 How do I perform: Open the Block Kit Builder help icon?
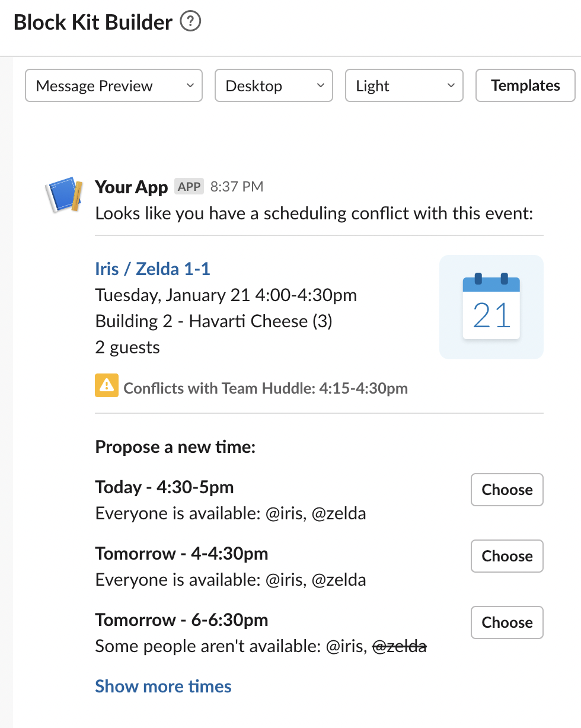point(191,22)
